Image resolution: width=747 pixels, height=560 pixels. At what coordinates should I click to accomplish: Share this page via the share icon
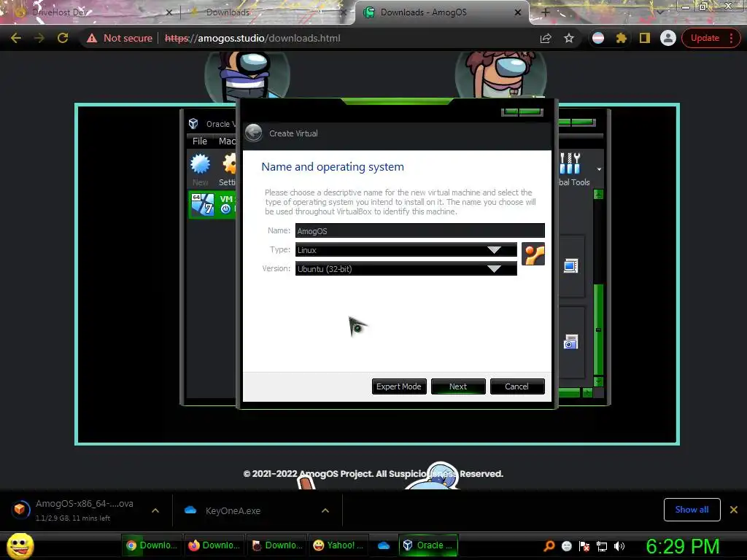[x=546, y=38]
